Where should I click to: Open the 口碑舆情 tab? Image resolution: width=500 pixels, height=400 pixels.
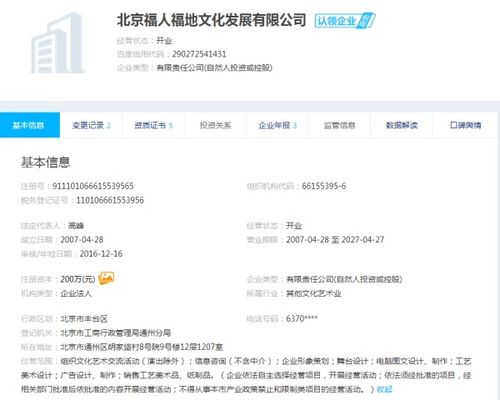465,125
